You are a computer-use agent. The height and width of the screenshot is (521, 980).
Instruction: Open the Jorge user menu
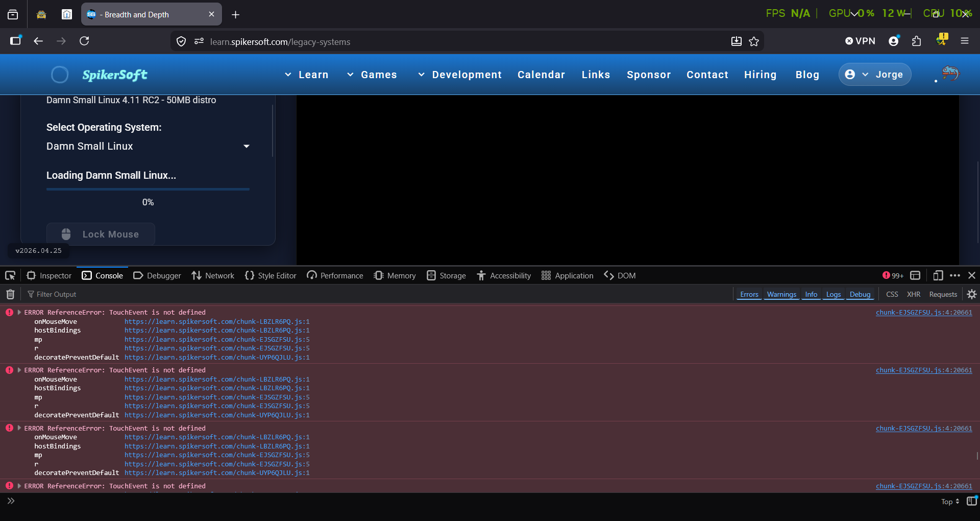875,75
